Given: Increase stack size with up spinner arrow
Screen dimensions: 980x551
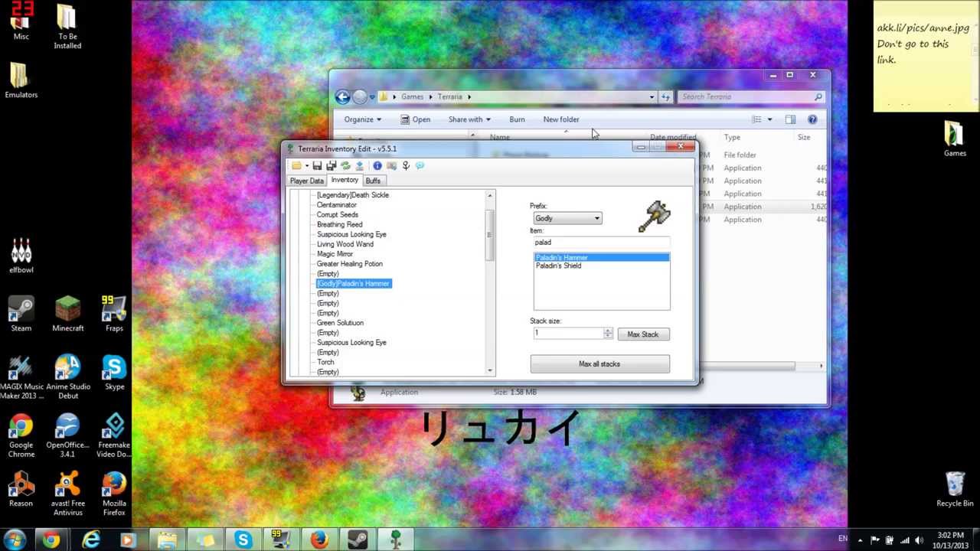Looking at the screenshot, I should (608, 331).
